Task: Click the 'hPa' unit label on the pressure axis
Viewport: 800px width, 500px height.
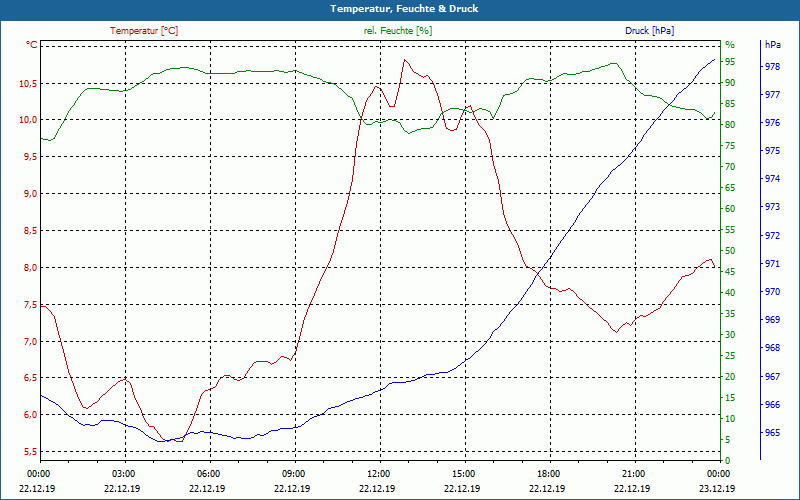Action: [773, 45]
